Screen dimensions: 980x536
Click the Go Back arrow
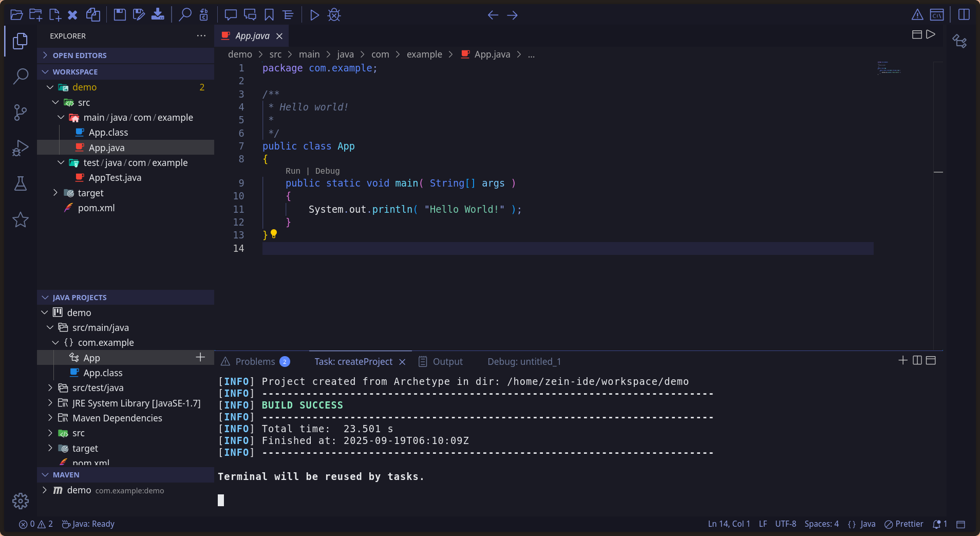[493, 15]
